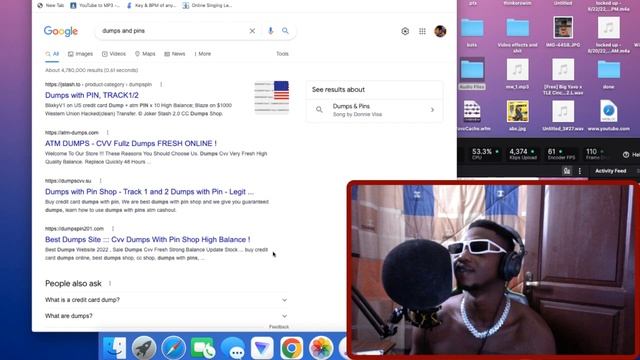The width and height of the screenshot is (640, 360).
Task: Click the Feedback link below questions
Action: (x=279, y=327)
